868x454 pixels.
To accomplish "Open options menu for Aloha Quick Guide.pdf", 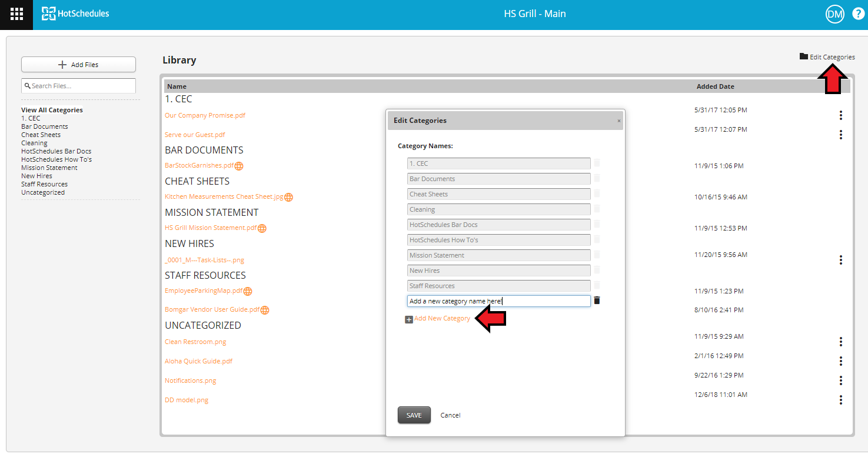I will coord(841,361).
